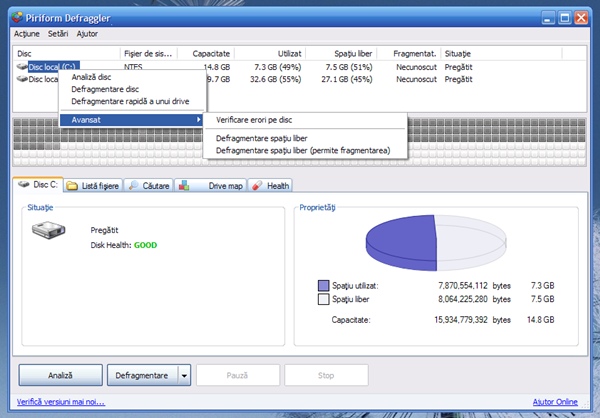Switch to the Listă fișiere tab
Image resolution: width=600 pixels, height=418 pixels.
(x=93, y=186)
